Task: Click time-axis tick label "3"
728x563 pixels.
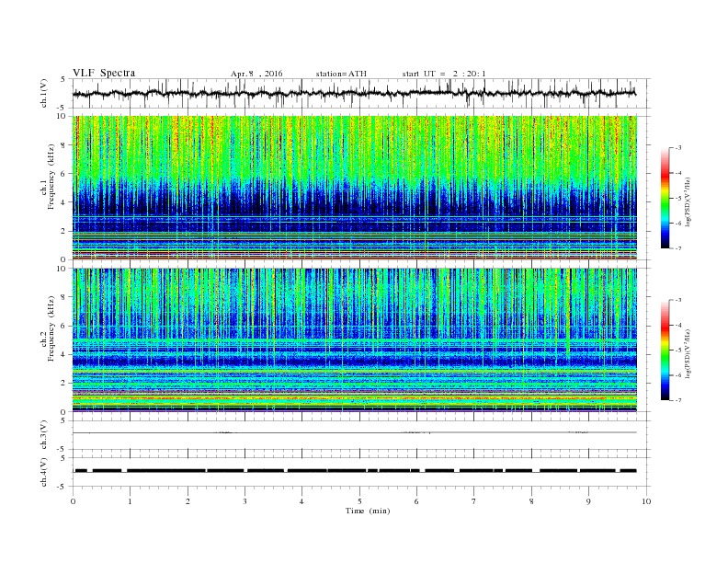Action: click(x=245, y=501)
